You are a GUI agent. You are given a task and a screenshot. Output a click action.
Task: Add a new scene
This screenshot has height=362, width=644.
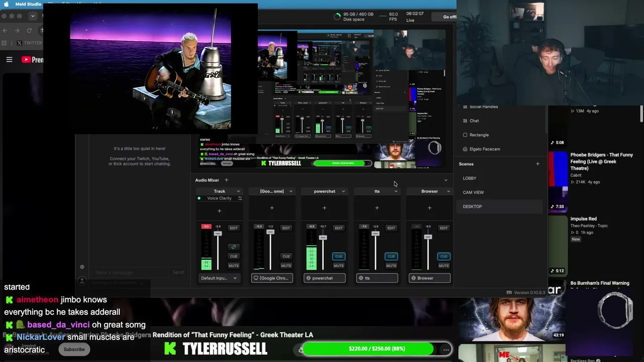pyautogui.click(x=537, y=164)
